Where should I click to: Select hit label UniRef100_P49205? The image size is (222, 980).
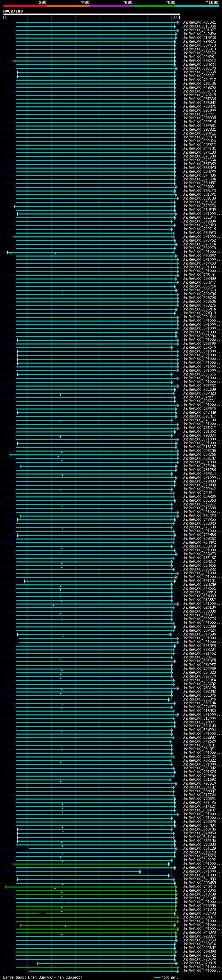point(199,88)
